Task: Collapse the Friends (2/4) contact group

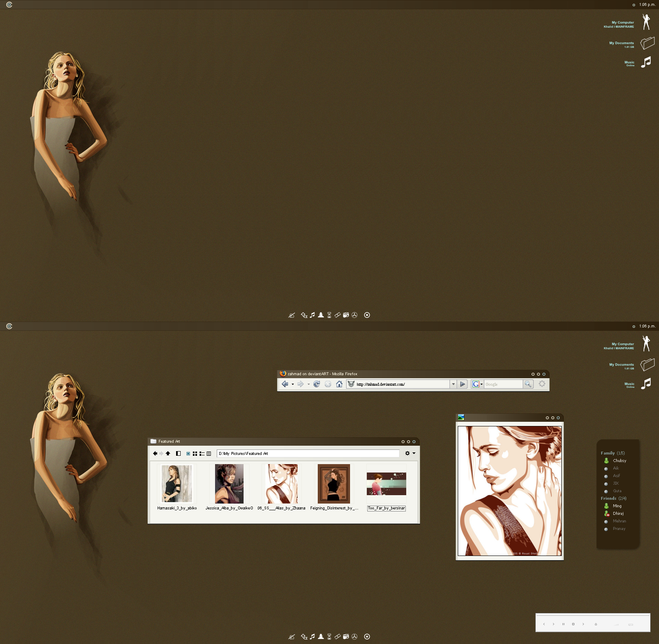Action: (x=613, y=498)
